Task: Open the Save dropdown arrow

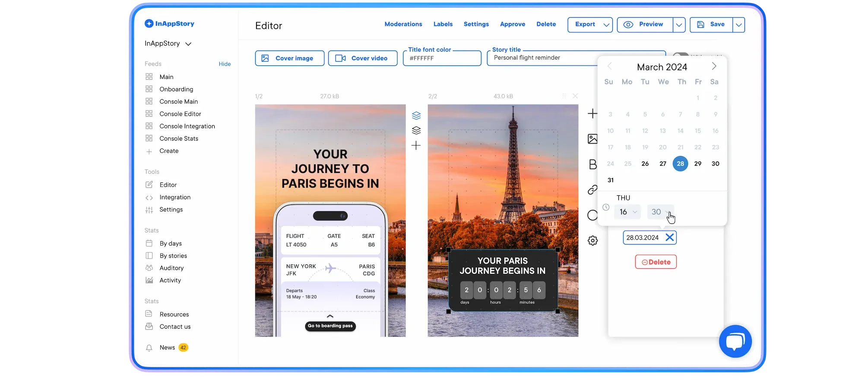Action: pyautogui.click(x=738, y=25)
